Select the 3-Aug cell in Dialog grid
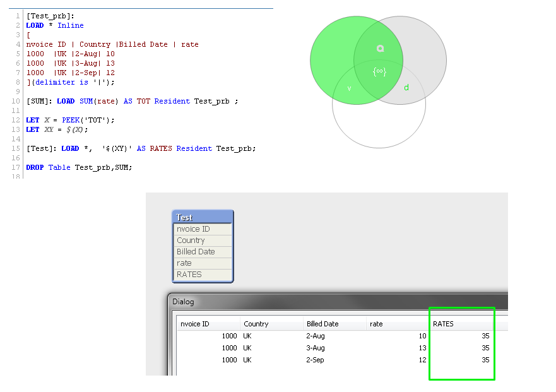 (x=316, y=348)
